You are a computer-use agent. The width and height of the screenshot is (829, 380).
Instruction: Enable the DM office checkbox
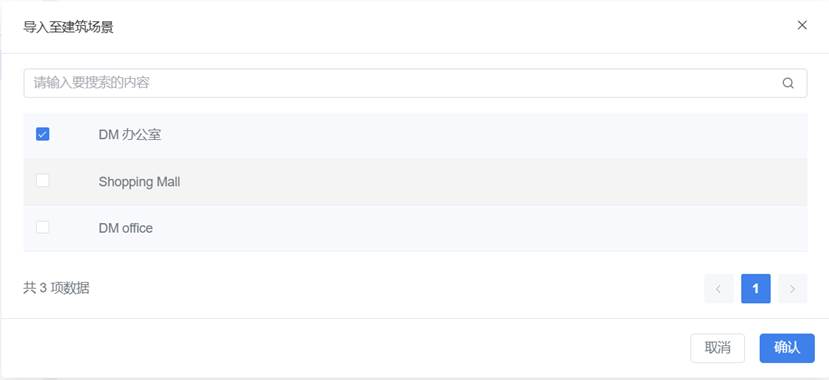click(43, 227)
